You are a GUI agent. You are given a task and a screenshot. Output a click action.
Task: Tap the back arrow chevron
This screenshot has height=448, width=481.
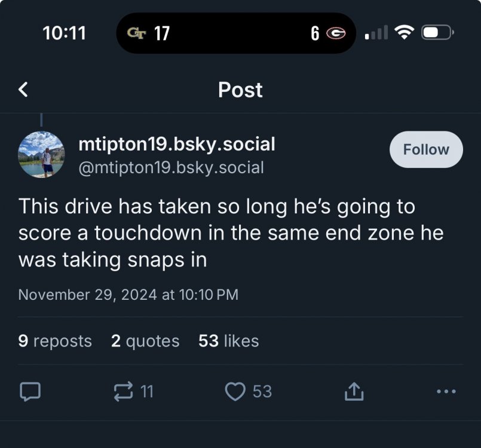coord(23,90)
